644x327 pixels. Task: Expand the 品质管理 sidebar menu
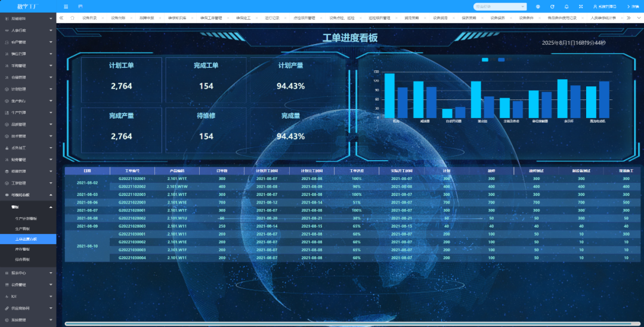tap(29, 124)
